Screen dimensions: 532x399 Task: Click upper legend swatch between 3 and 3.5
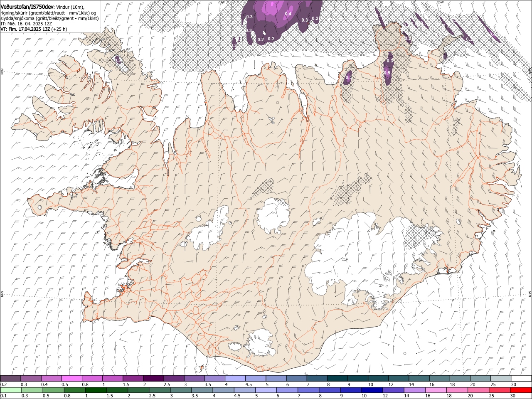pyautogui.click(x=195, y=378)
